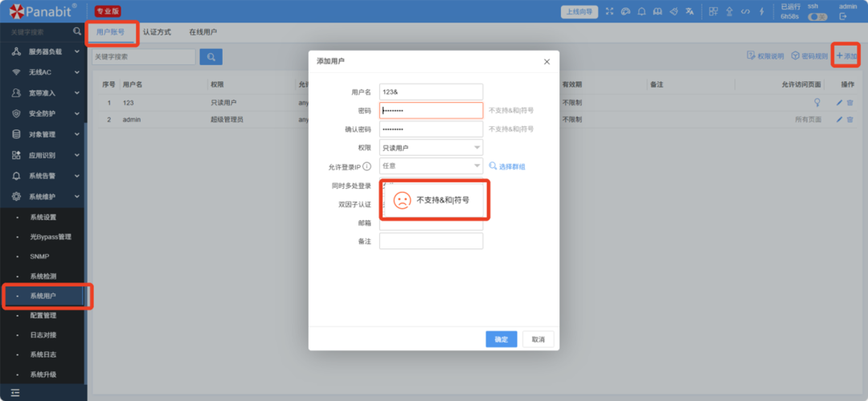Open 系统检测 in the sidebar

click(43, 276)
